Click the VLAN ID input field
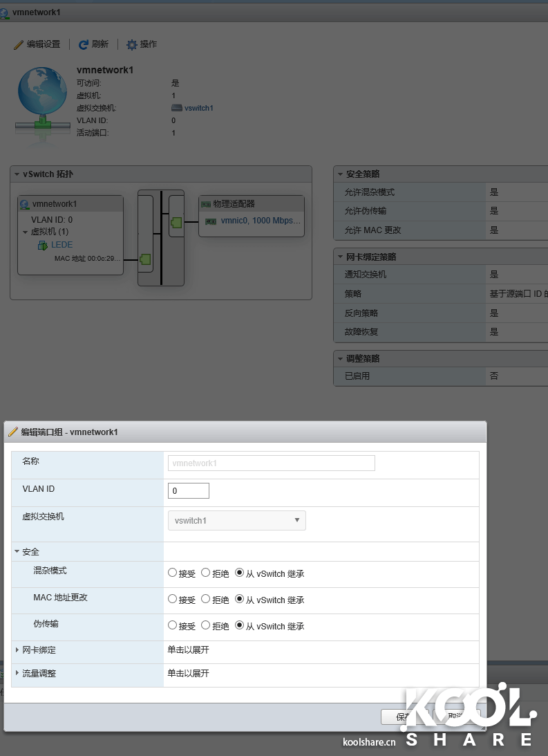 click(x=189, y=490)
